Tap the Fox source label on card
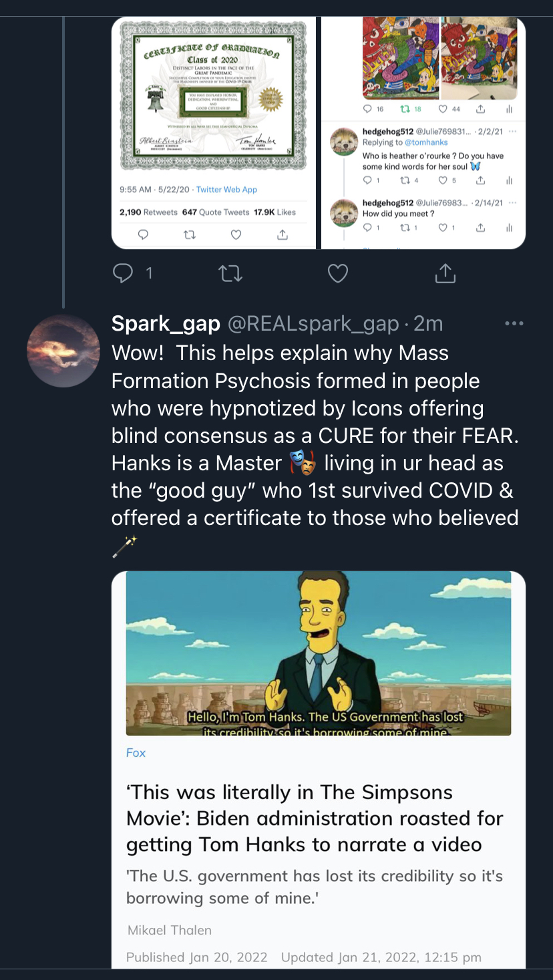This screenshot has height=980, width=553. 136,753
